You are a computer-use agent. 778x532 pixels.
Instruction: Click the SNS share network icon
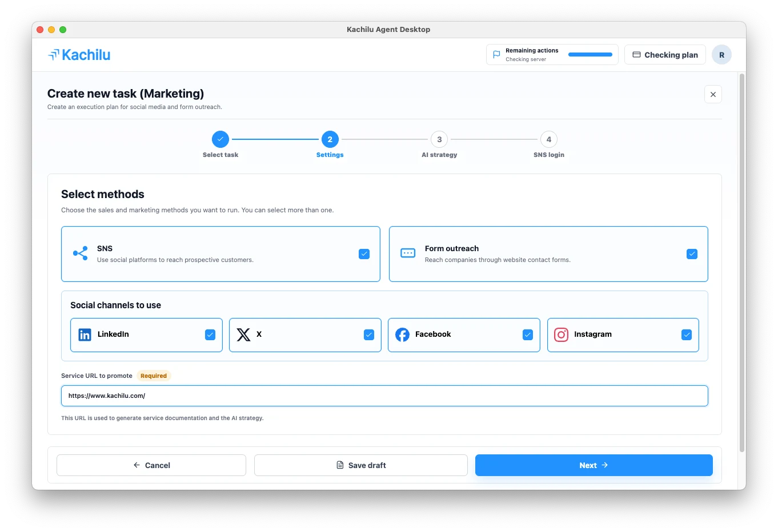tap(81, 253)
